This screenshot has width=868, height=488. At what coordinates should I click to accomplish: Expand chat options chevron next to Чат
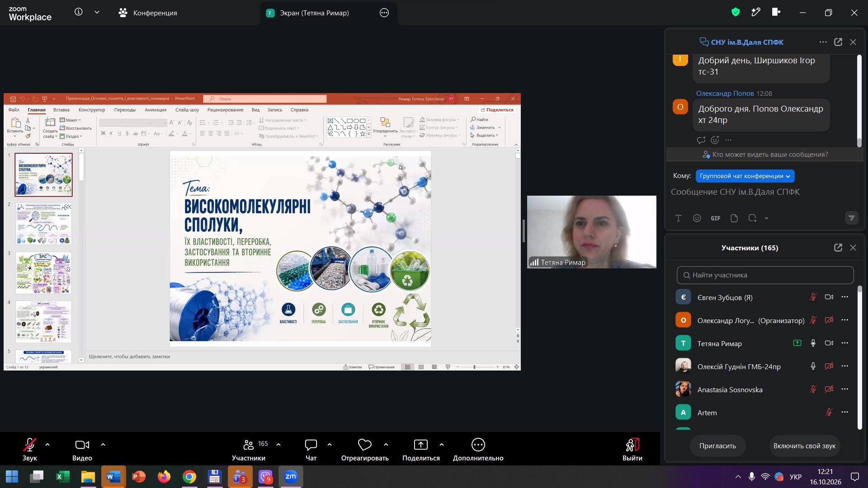(330, 445)
